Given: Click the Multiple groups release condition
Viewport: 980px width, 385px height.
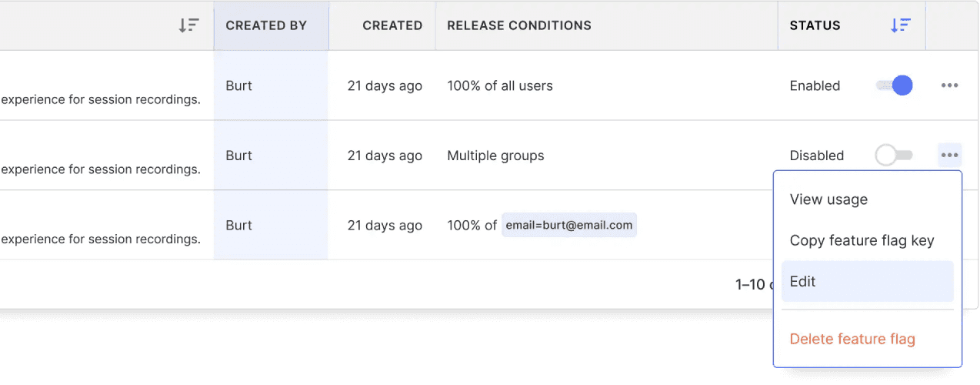Looking at the screenshot, I should 495,156.
